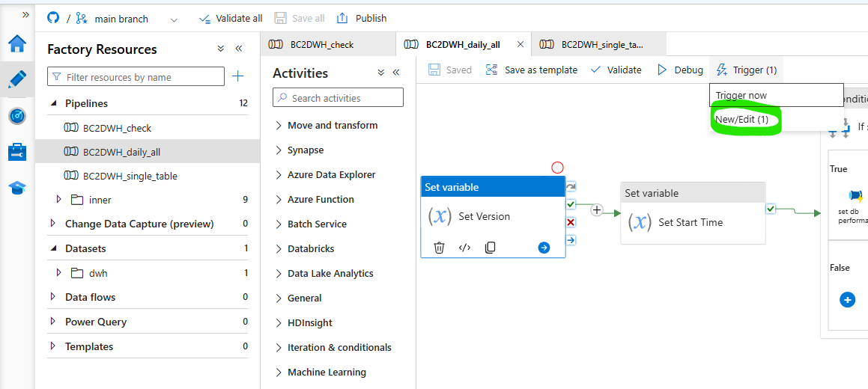Click Set Version's green success output

pyautogui.click(x=571, y=204)
